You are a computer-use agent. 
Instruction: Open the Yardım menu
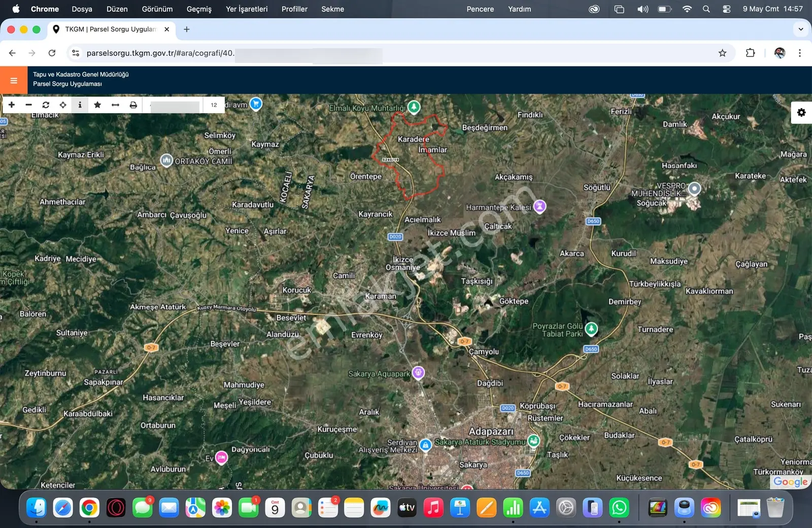pos(520,9)
